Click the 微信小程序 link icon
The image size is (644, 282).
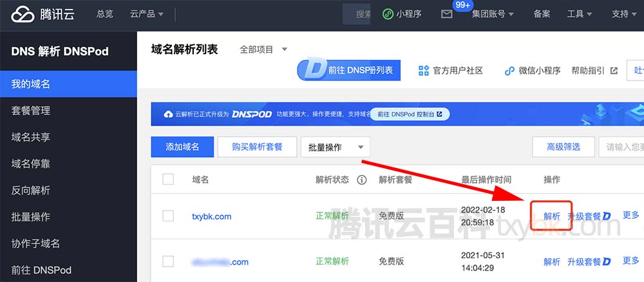(x=509, y=71)
